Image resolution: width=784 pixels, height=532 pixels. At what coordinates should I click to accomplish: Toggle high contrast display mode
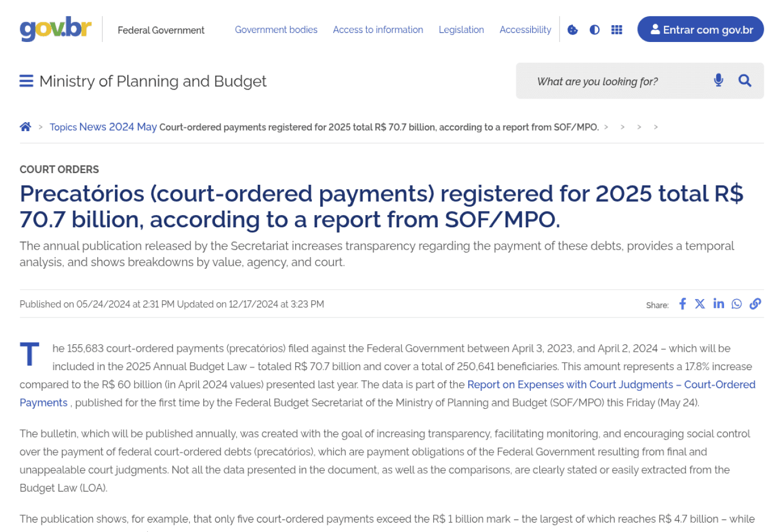point(594,29)
